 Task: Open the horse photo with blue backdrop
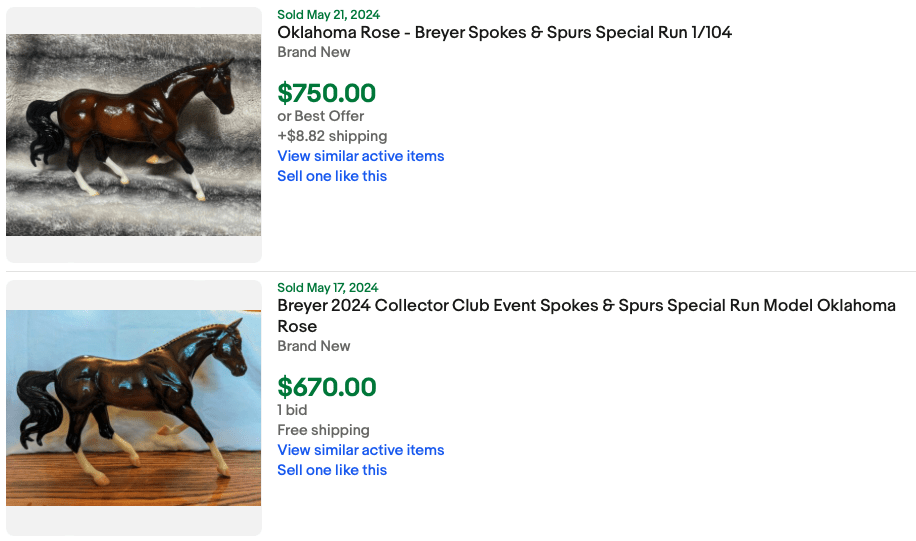[133, 407]
